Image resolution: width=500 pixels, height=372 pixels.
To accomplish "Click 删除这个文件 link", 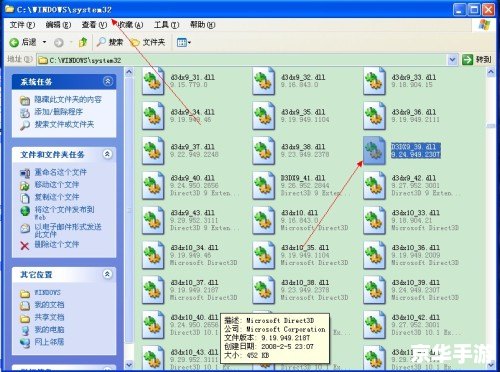I will [x=57, y=245].
